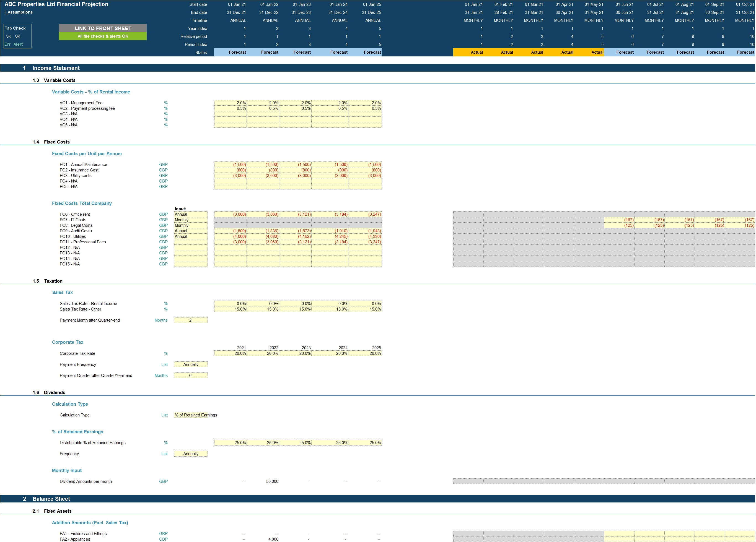This screenshot has height=542, width=756.
Task: Click the 'ABC Properties Ltd Financial Projection' title
Action: pyautogui.click(x=56, y=4)
